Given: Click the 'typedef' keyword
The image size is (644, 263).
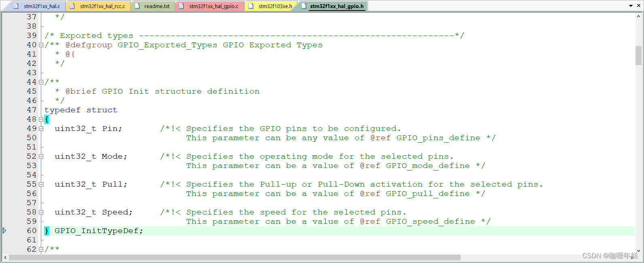Looking at the screenshot, I should pyautogui.click(x=62, y=110).
